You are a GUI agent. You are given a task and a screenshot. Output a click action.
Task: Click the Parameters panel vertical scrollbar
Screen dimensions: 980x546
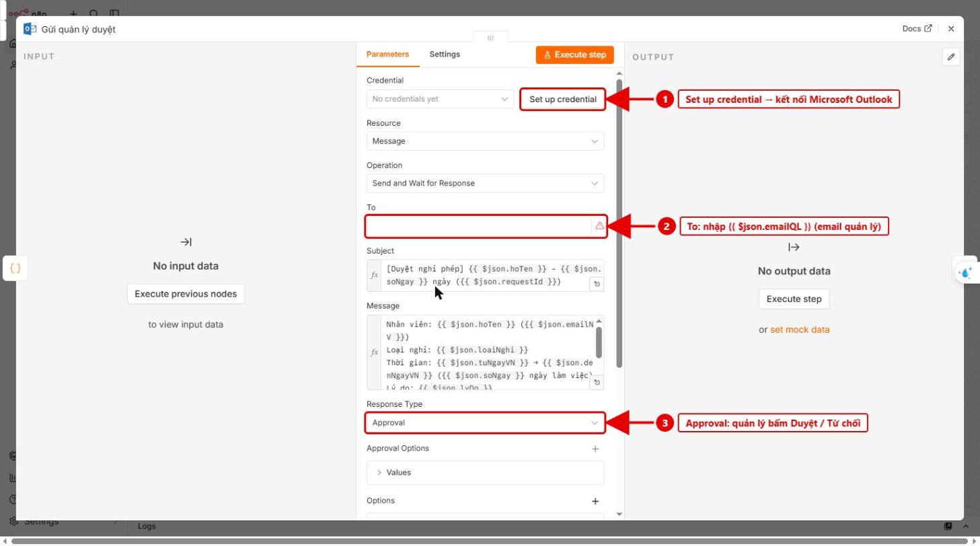click(619, 223)
